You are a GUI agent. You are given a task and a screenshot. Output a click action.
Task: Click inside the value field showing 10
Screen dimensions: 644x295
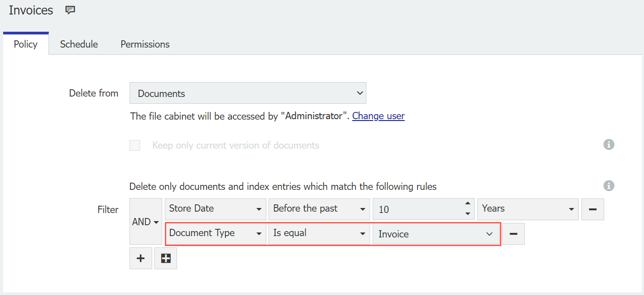click(x=417, y=209)
